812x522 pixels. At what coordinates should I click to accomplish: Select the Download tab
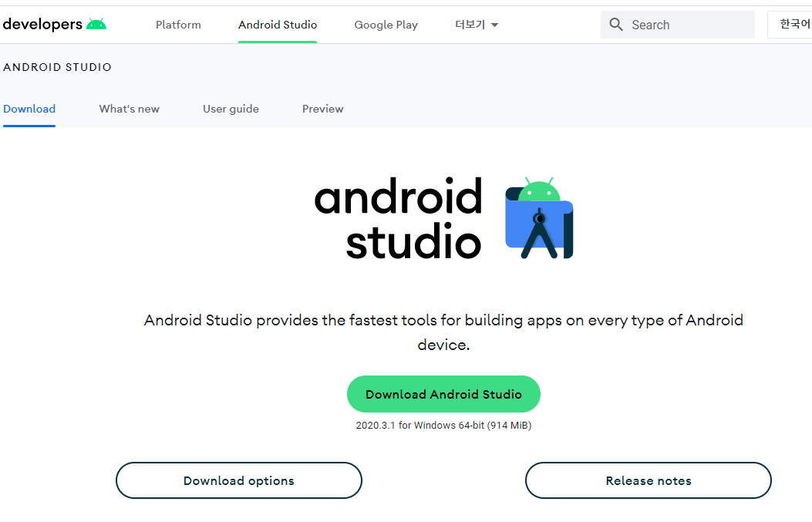pos(29,109)
